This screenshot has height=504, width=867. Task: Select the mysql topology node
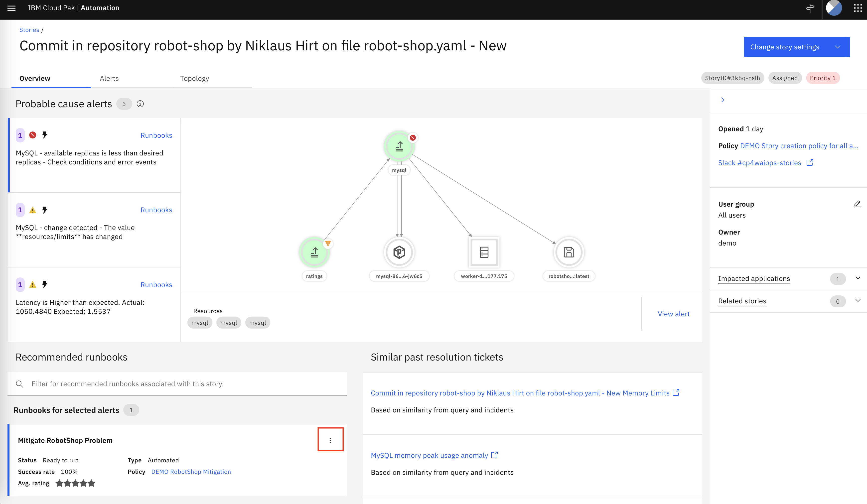(x=399, y=146)
